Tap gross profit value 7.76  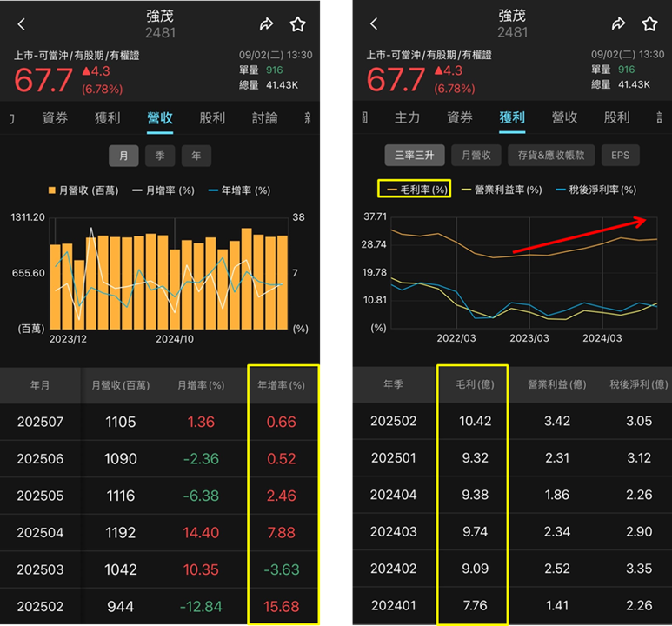pos(475,605)
